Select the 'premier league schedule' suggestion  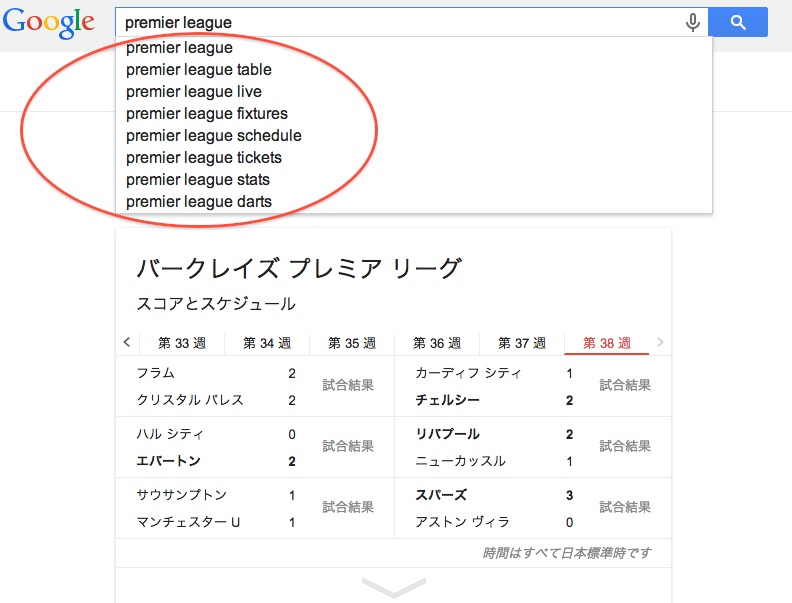pos(214,136)
